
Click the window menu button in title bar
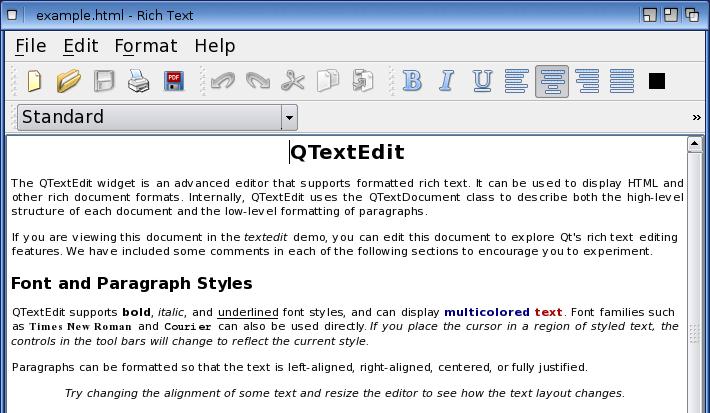coord(12,15)
